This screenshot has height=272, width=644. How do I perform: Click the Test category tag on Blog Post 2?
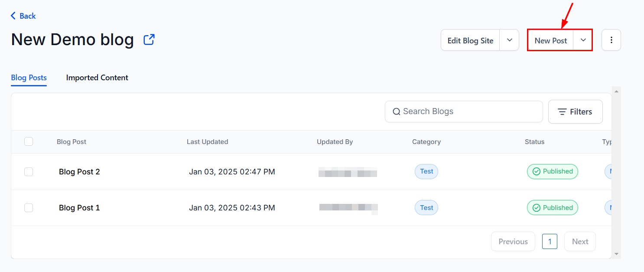pyautogui.click(x=426, y=171)
